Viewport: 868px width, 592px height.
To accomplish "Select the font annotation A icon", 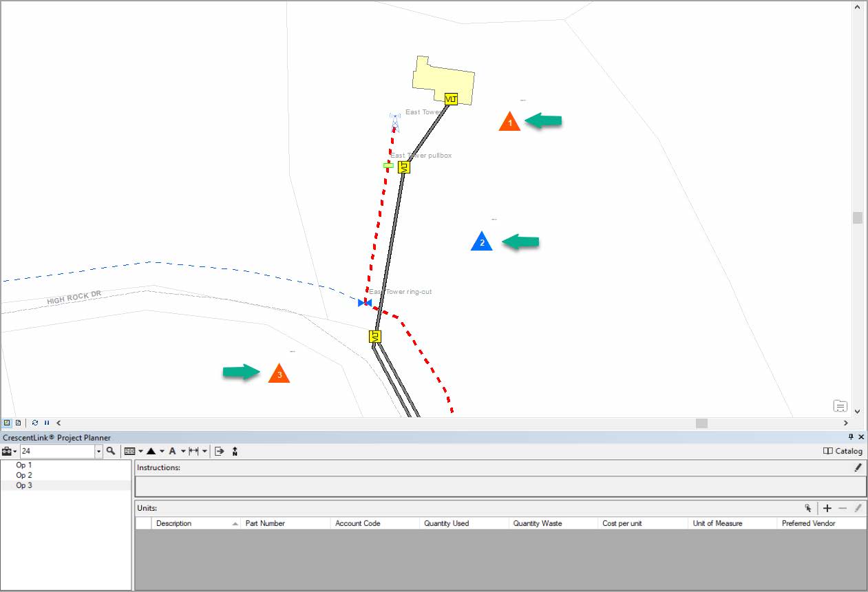I will (x=173, y=451).
